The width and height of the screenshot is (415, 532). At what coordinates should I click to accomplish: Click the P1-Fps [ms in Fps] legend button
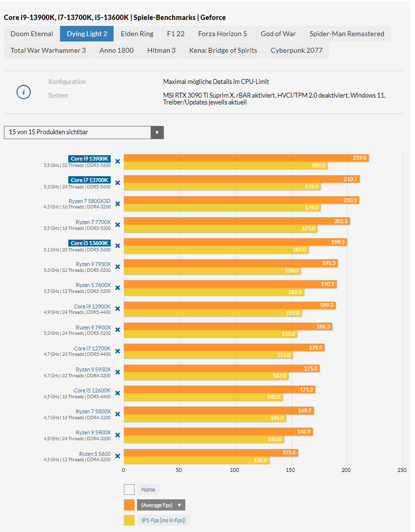tap(163, 520)
